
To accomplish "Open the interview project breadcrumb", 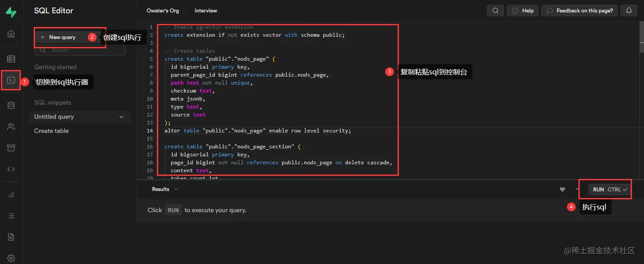I will pyautogui.click(x=206, y=11).
